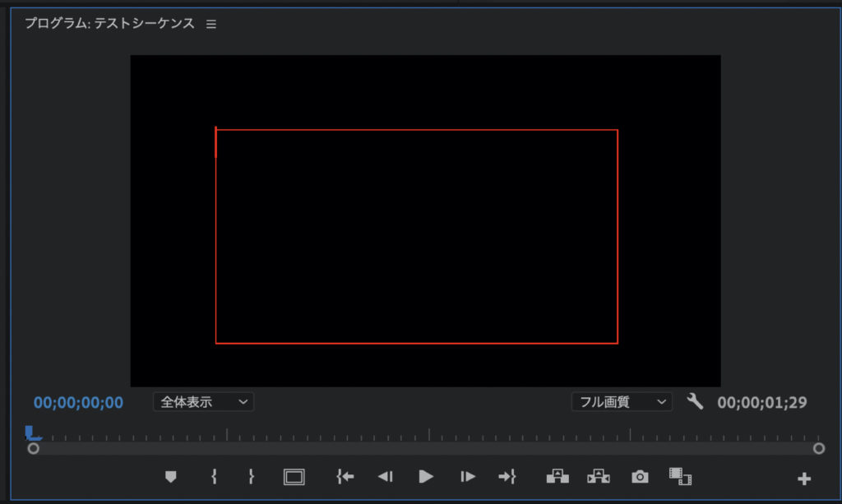The height and width of the screenshot is (504, 842).
Task: Go to In point button
Action: click(345, 477)
